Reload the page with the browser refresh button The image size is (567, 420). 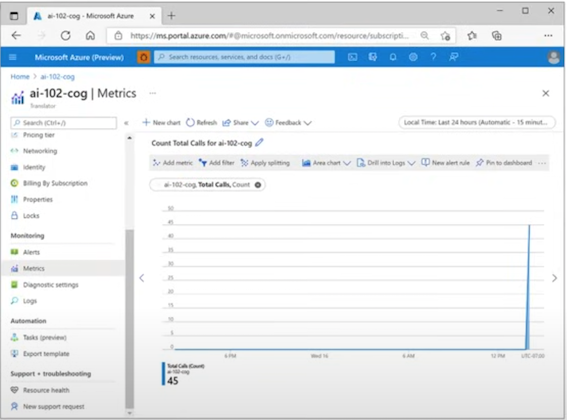65,35
